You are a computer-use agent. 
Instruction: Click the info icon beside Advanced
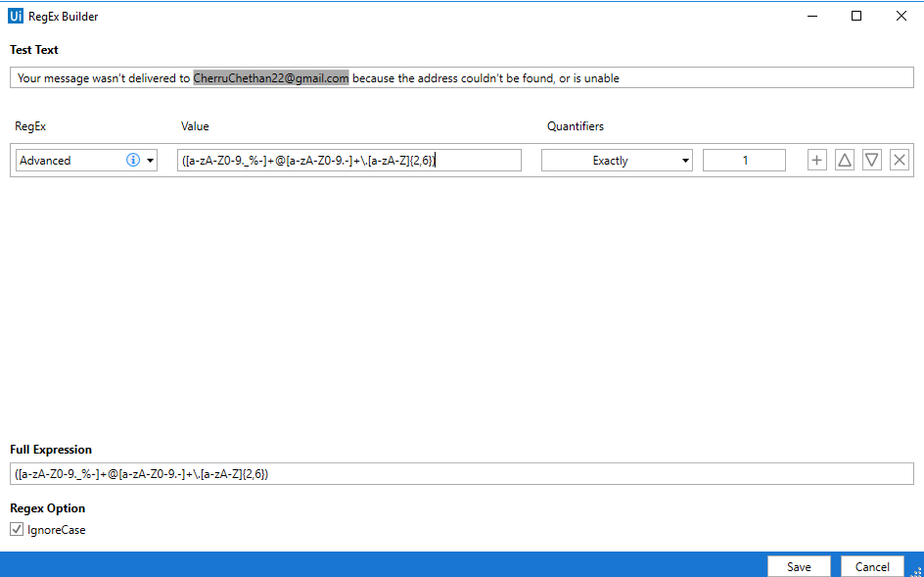click(133, 160)
